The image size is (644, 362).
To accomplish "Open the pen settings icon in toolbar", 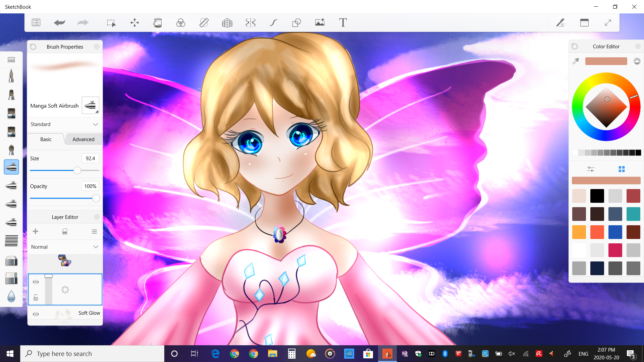I will point(560,22).
